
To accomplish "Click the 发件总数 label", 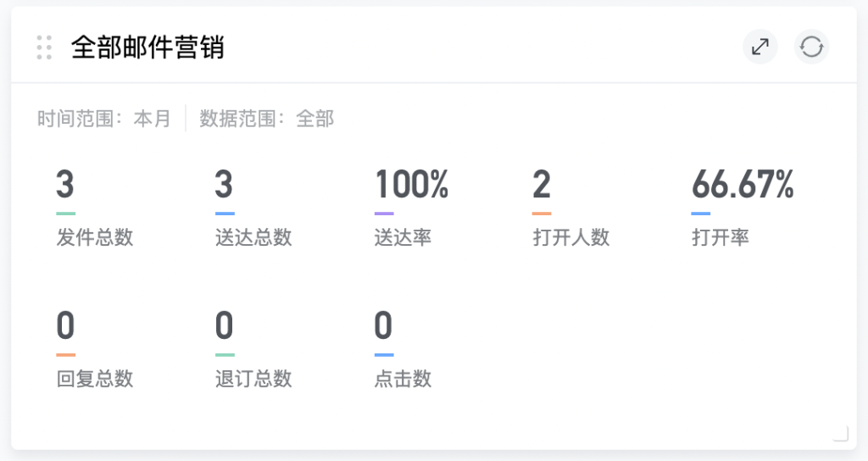I will [95, 237].
